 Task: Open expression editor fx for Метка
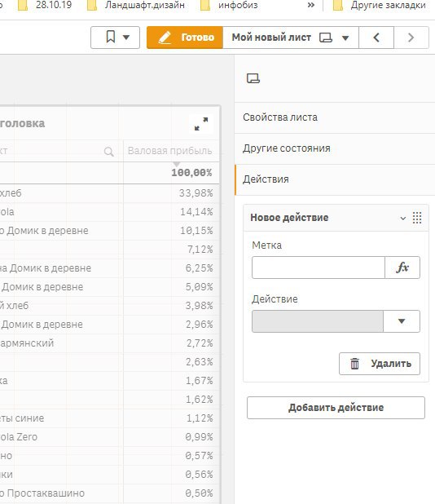coord(402,267)
